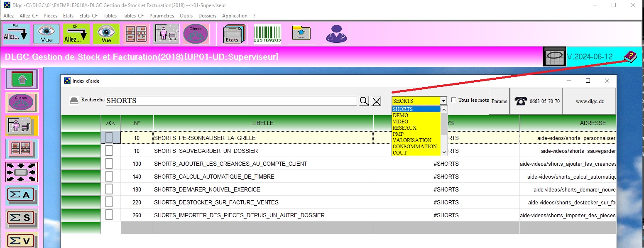The width and height of the screenshot is (644, 248).
Task: Tick checkbox for SHORTS_PERSONNALISER_LA_GRILLE row
Action: tap(109, 138)
